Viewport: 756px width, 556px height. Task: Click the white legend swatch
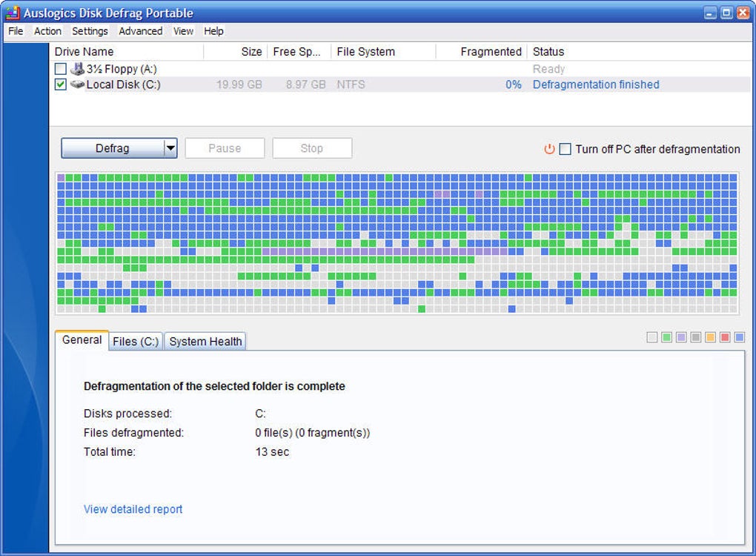pyautogui.click(x=651, y=337)
